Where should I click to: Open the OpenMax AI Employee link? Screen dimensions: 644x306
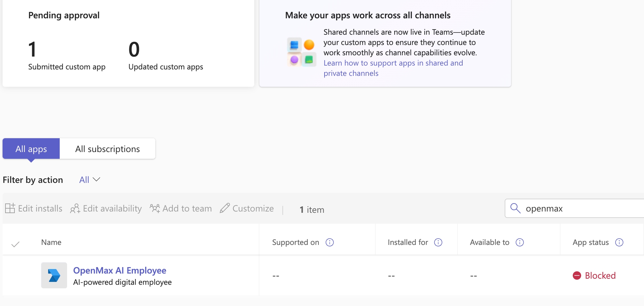(120, 270)
